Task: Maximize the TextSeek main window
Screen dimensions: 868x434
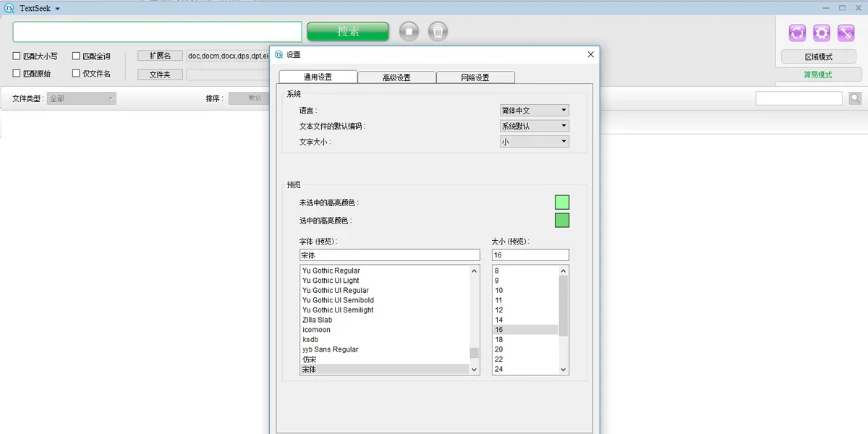Action: pyautogui.click(x=842, y=8)
